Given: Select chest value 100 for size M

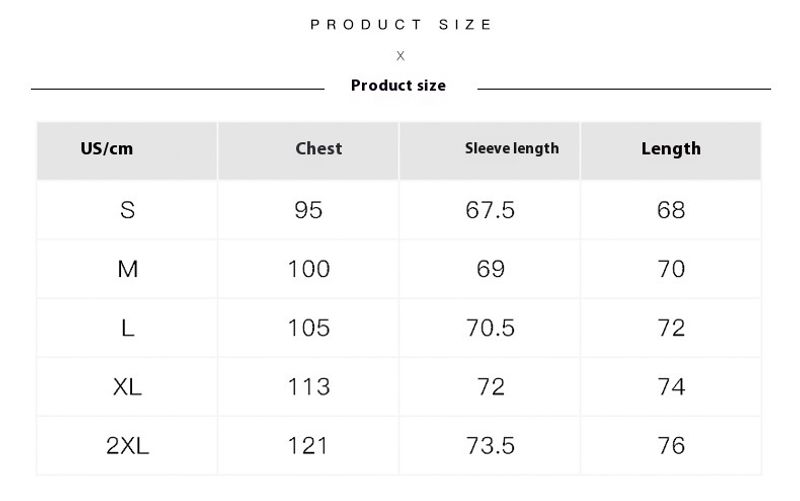Looking at the screenshot, I should tap(309, 269).
